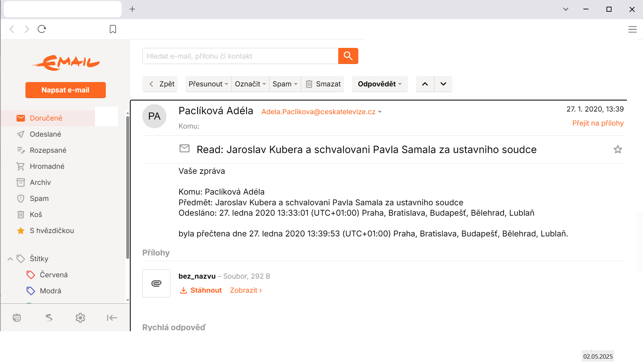This screenshot has width=643, height=364.
Task: Go to previous message with up arrow
Action: pos(425,84)
